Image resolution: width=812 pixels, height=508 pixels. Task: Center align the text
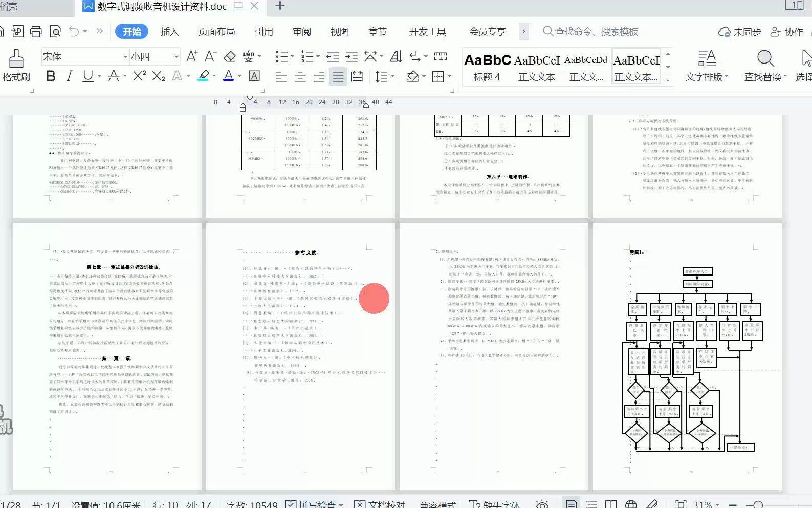pos(300,77)
